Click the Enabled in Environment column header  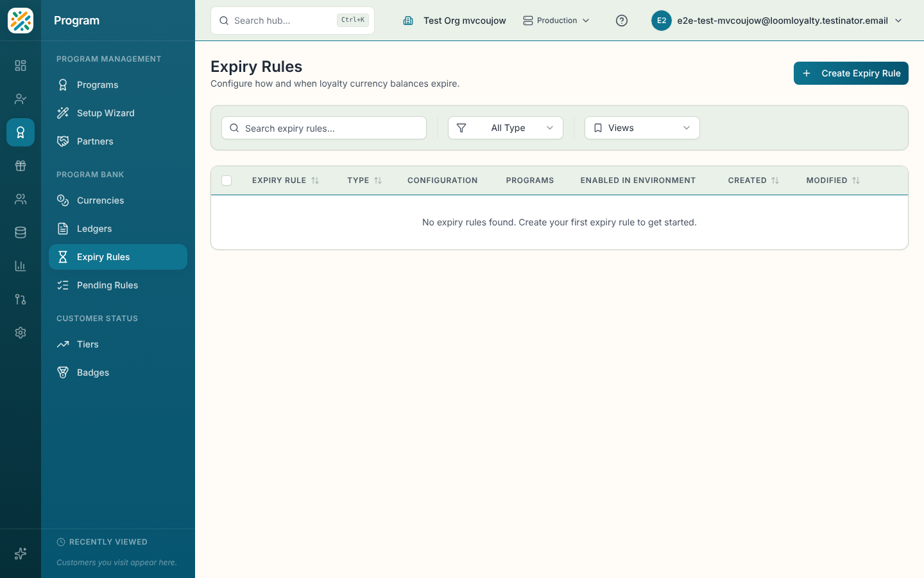638,180
